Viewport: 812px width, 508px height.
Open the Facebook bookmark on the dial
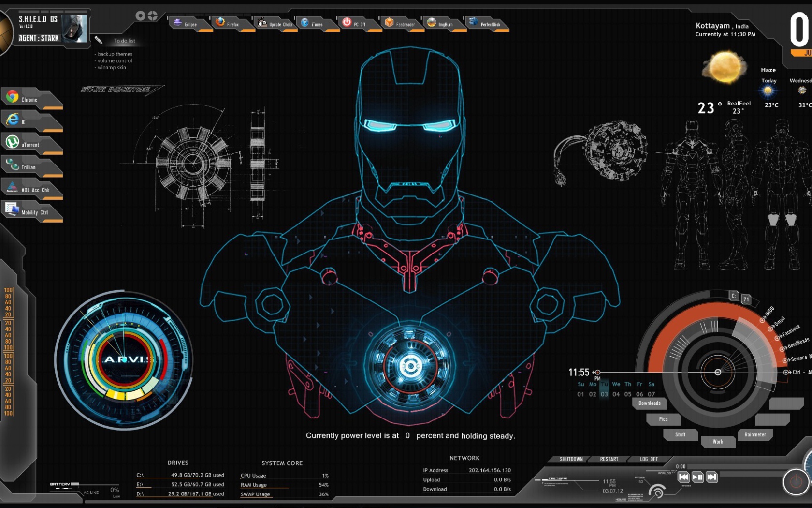790,331
